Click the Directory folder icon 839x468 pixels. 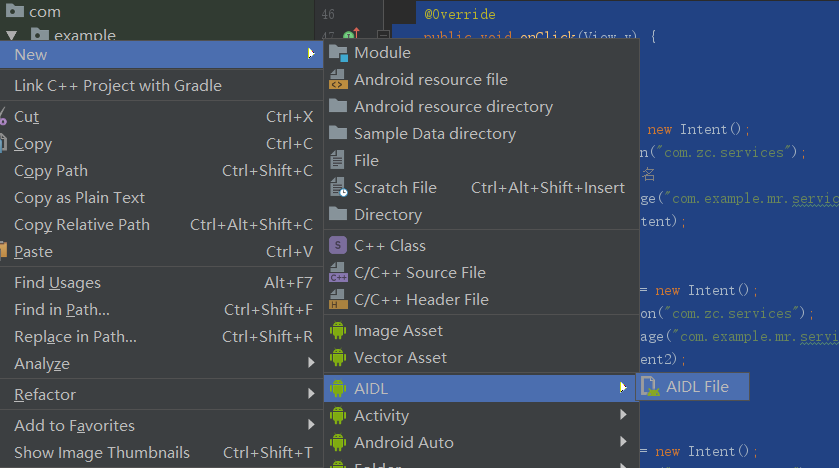[338, 213]
